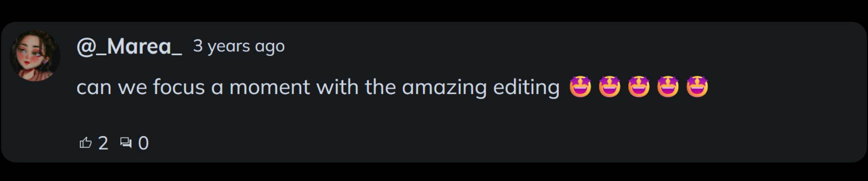Click the word "editing" in the comment
Image resolution: width=868 pixels, height=181 pixels.
[x=526, y=87]
